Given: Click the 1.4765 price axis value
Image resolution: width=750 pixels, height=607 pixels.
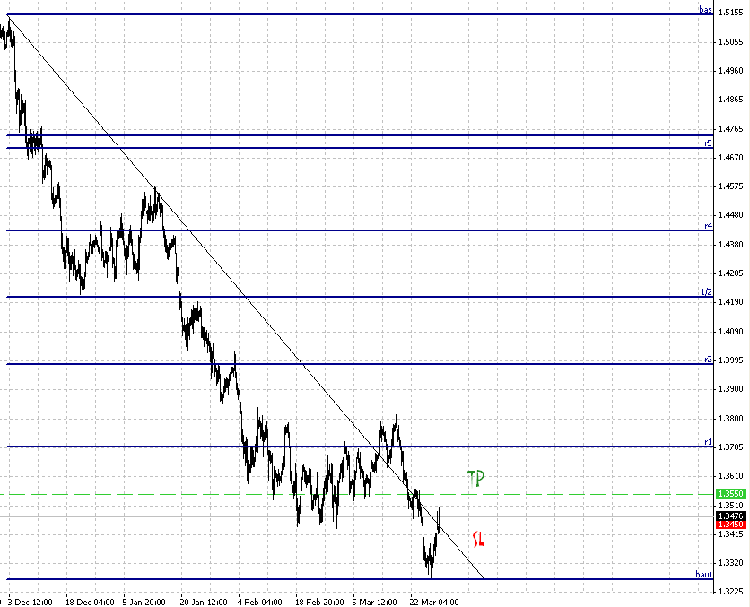Looking at the screenshot, I should pos(731,129).
